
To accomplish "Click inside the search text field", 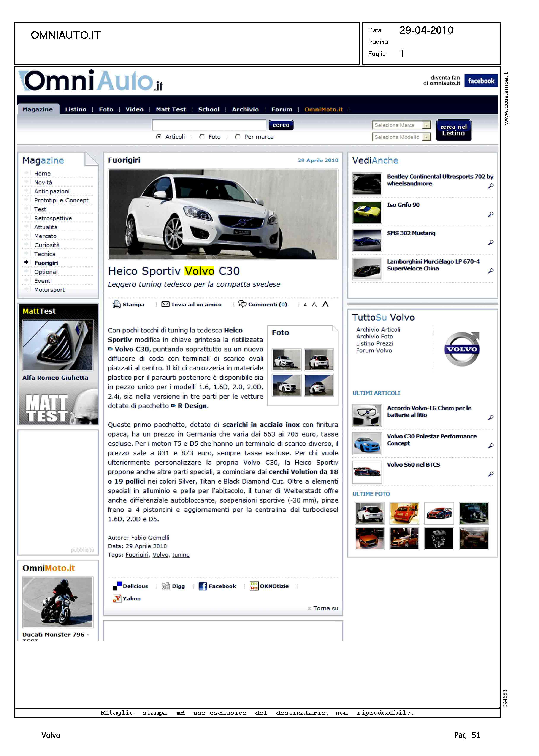I will point(209,125).
